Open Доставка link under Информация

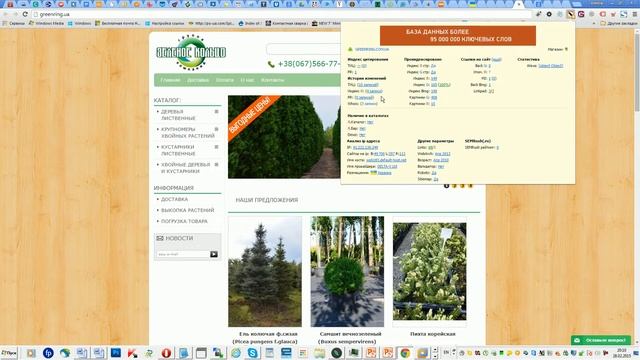click(174, 199)
